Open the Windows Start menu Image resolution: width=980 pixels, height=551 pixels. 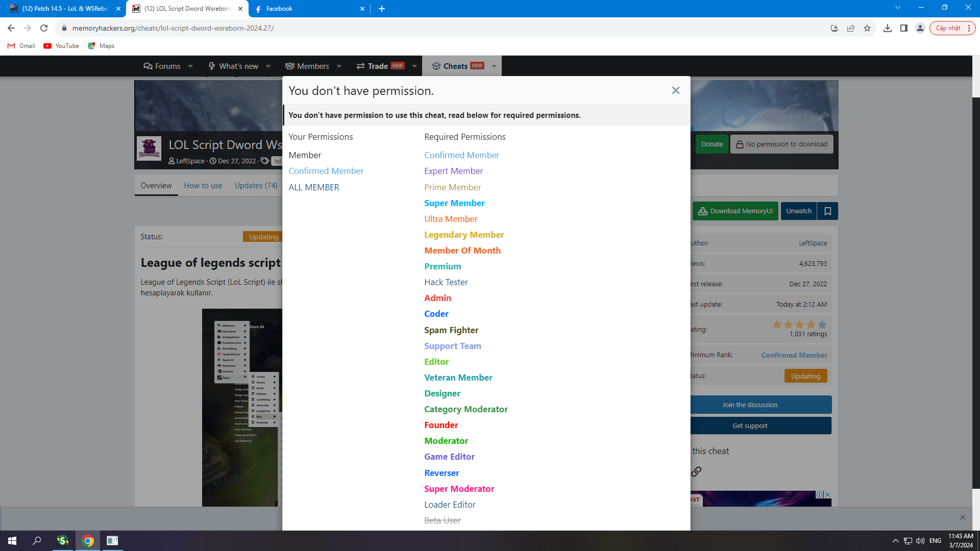pos(12,541)
